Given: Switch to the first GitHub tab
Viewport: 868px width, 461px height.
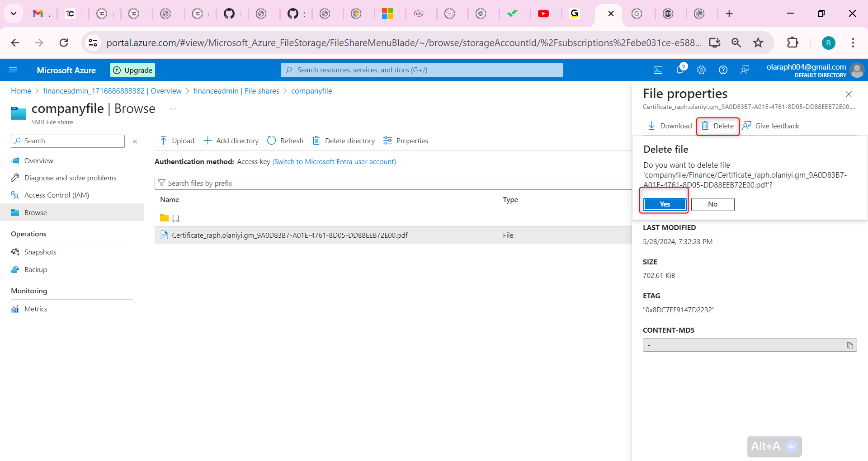Looking at the screenshot, I should pos(229,14).
